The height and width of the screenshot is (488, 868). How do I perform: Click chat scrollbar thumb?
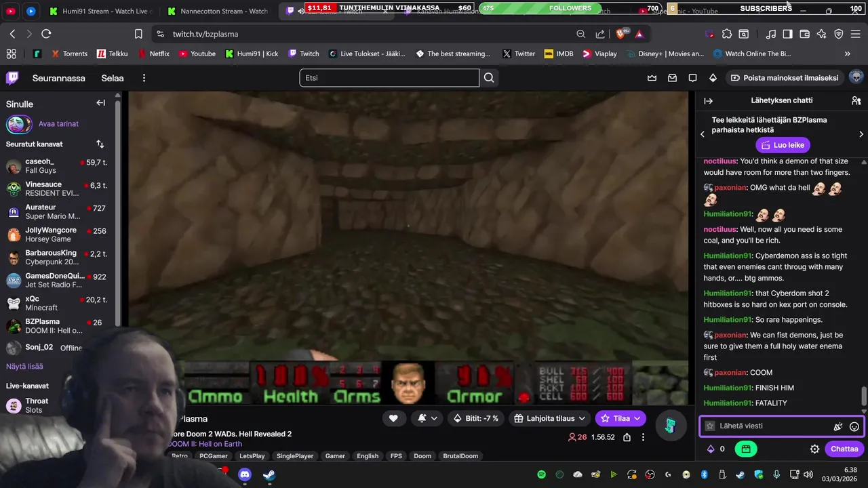864,395
